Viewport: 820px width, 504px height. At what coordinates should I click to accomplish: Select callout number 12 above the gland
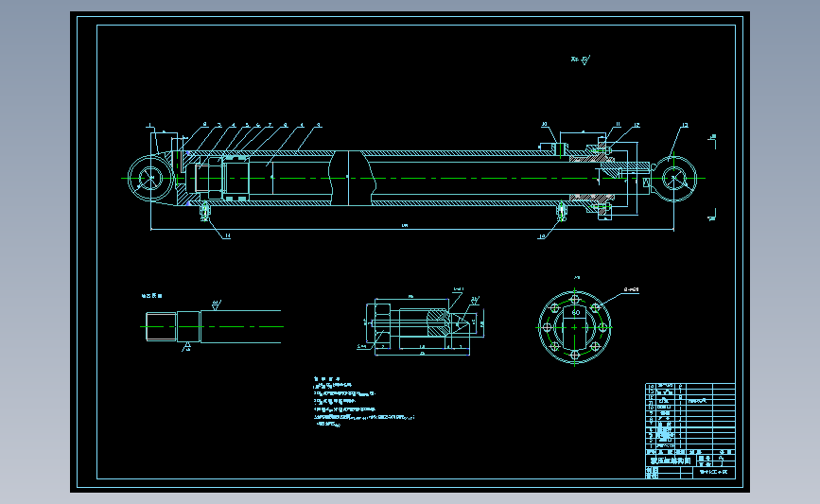[637, 125]
